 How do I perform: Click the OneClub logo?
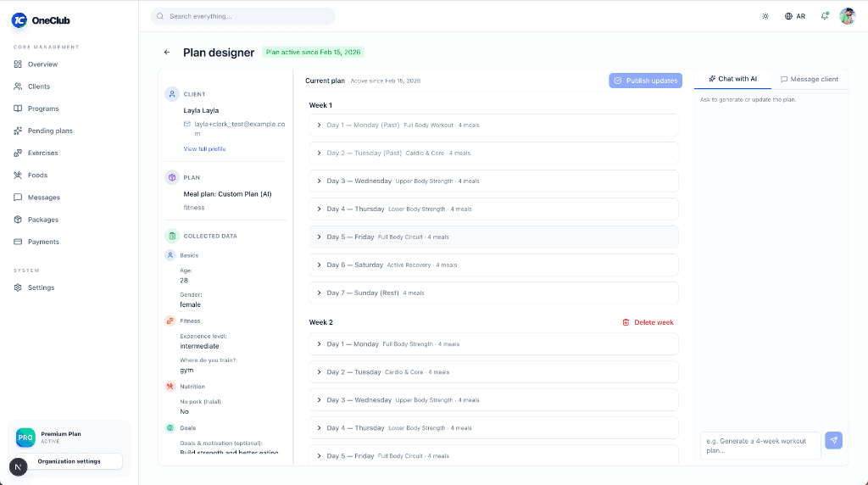click(x=41, y=20)
